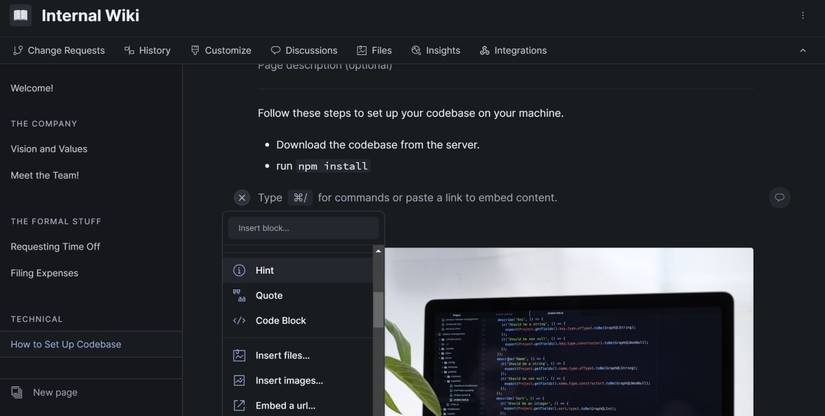Open the comment bubble beside the empty line
This screenshot has height=416, width=825.
(x=780, y=198)
